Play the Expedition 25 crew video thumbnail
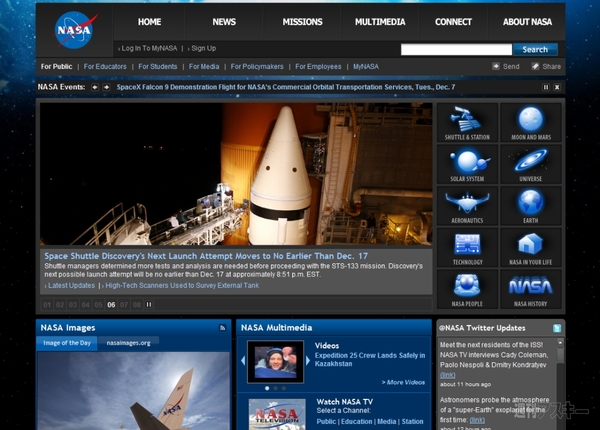This screenshot has width=600, height=430. click(276, 362)
